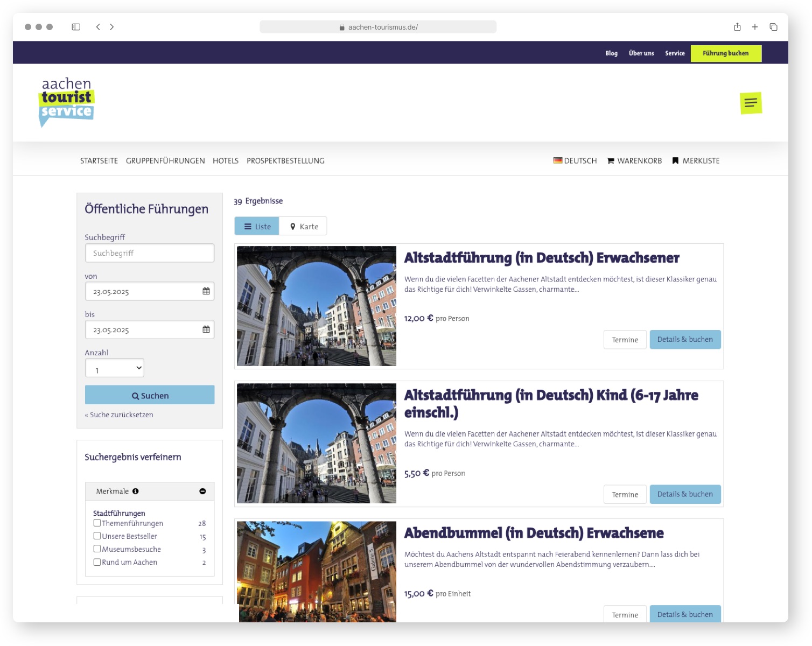
Task: Switch to Karte map view tab
Action: coord(303,226)
